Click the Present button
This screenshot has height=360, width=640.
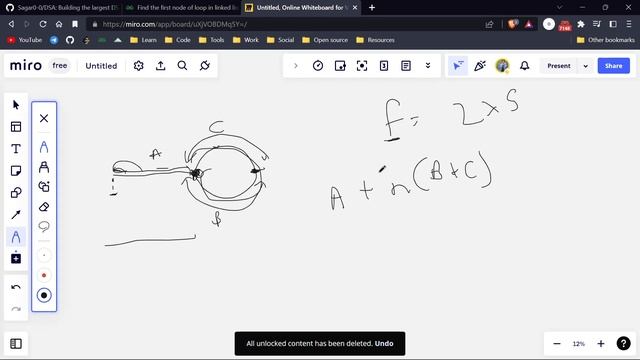point(559,66)
